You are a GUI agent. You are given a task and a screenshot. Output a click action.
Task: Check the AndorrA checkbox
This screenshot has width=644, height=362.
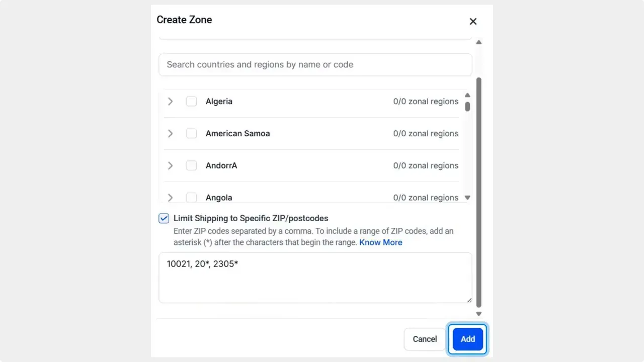(191, 165)
